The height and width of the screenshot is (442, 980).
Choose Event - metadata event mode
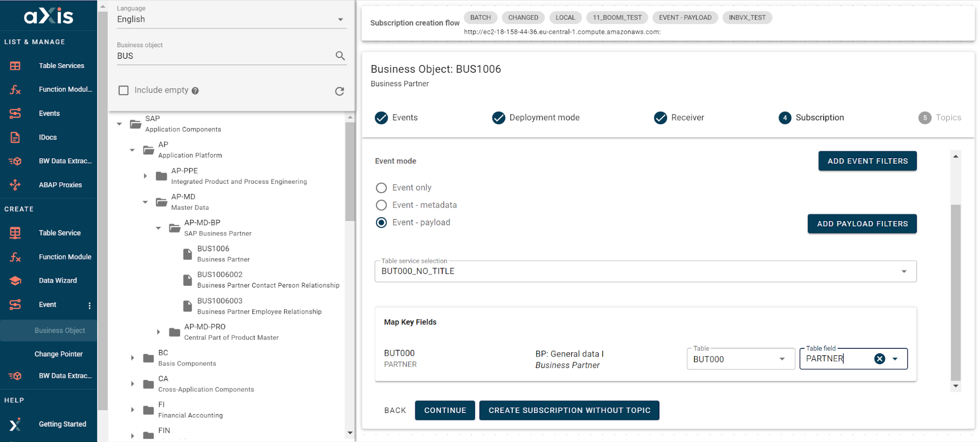[x=381, y=205]
